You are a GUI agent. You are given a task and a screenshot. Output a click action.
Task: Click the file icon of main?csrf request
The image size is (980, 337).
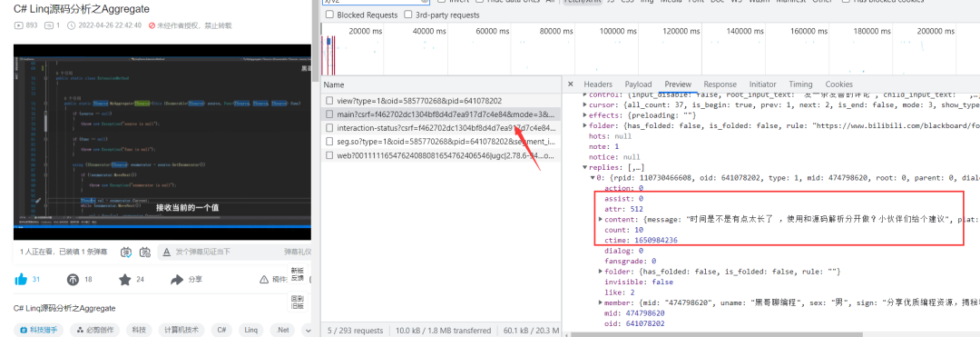pyautogui.click(x=328, y=114)
